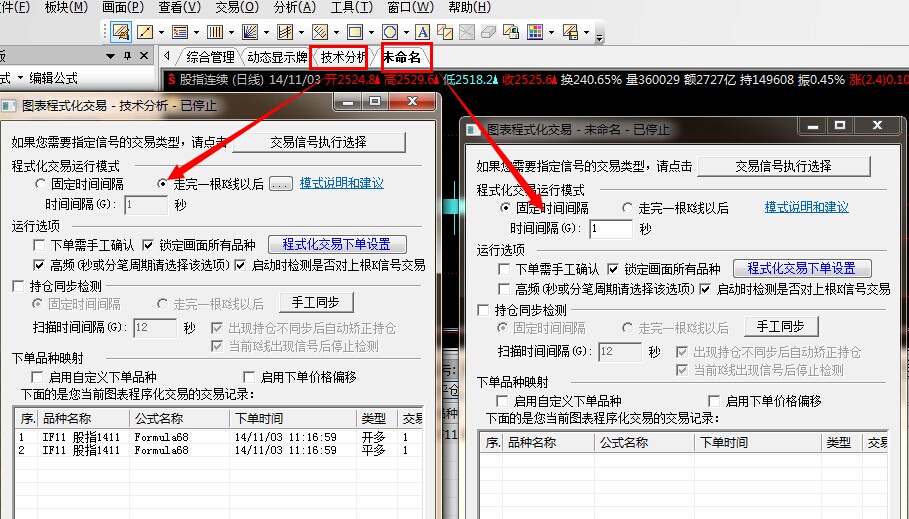Click the eraser tool icon
Screen dimensions: 909x519
coord(489,32)
